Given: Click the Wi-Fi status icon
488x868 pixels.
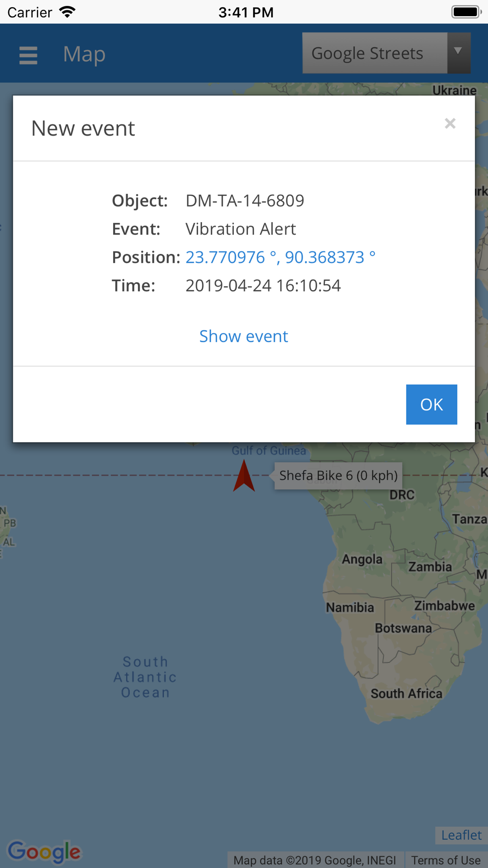Looking at the screenshot, I should (x=67, y=12).
